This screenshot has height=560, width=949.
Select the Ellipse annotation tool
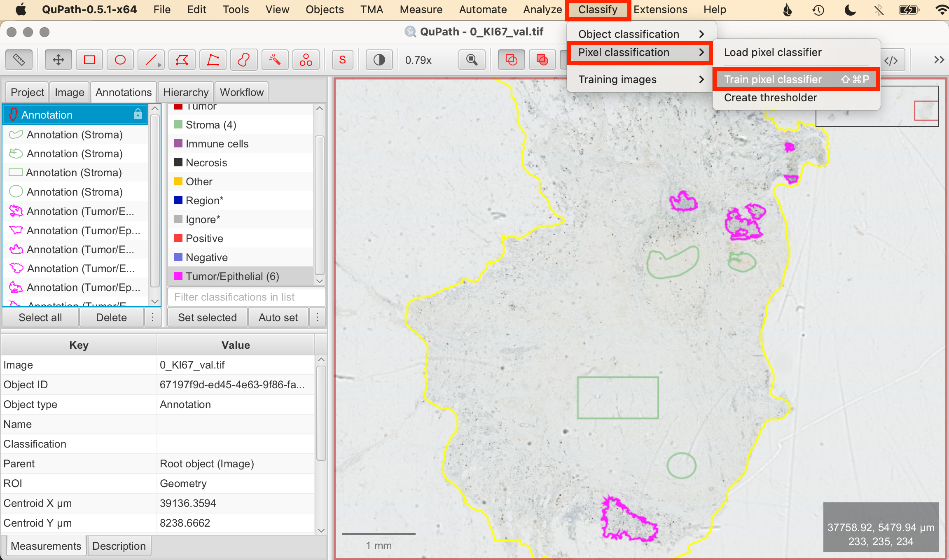click(x=120, y=60)
